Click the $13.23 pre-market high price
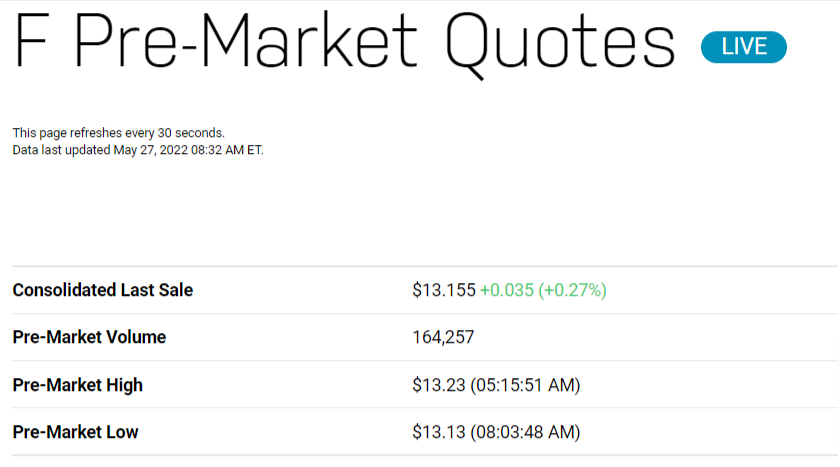 [437, 385]
